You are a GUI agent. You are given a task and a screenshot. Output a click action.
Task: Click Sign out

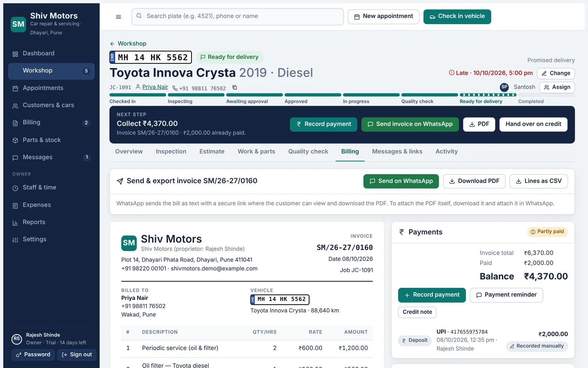[76, 355]
